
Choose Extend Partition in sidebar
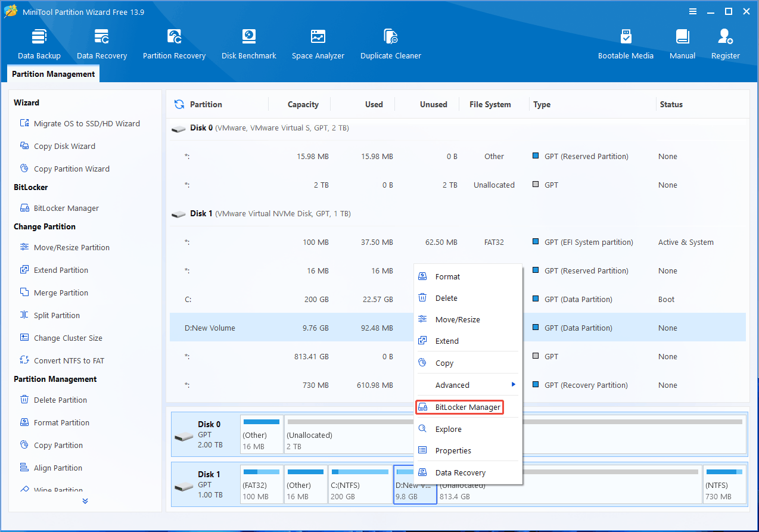coord(54,270)
